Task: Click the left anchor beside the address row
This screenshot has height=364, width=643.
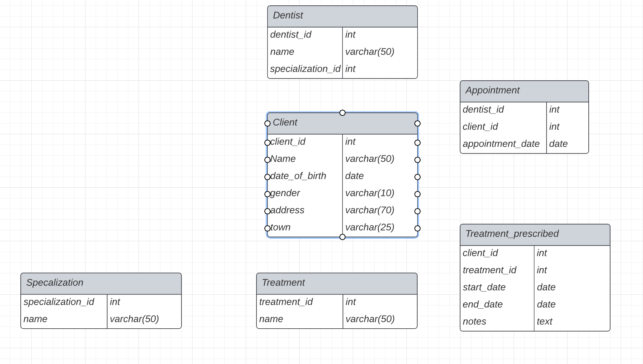Action: [x=267, y=211]
